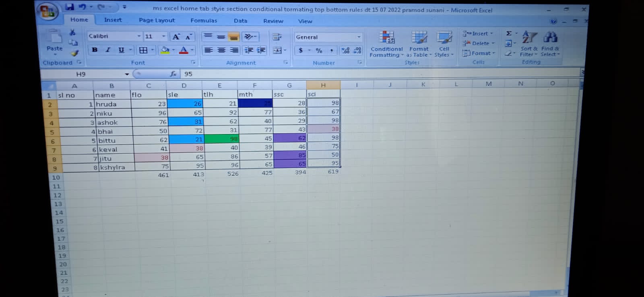Expand the Calibri font name dropdown

point(139,36)
